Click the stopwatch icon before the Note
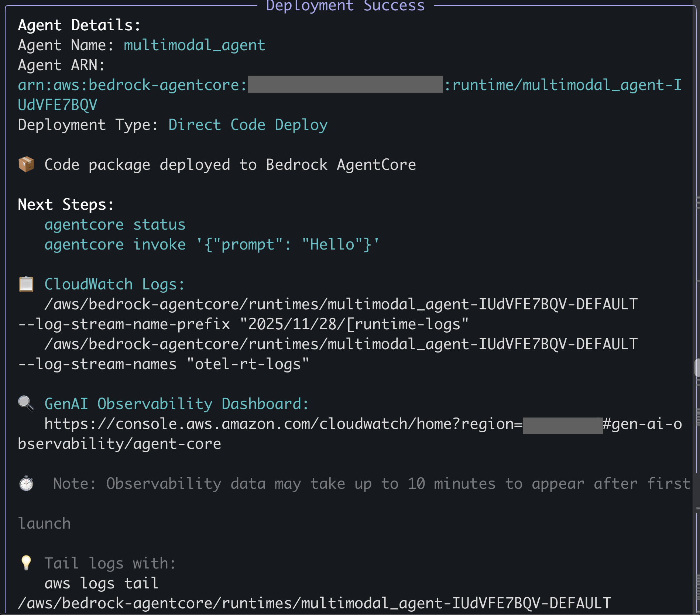 pyautogui.click(x=26, y=484)
